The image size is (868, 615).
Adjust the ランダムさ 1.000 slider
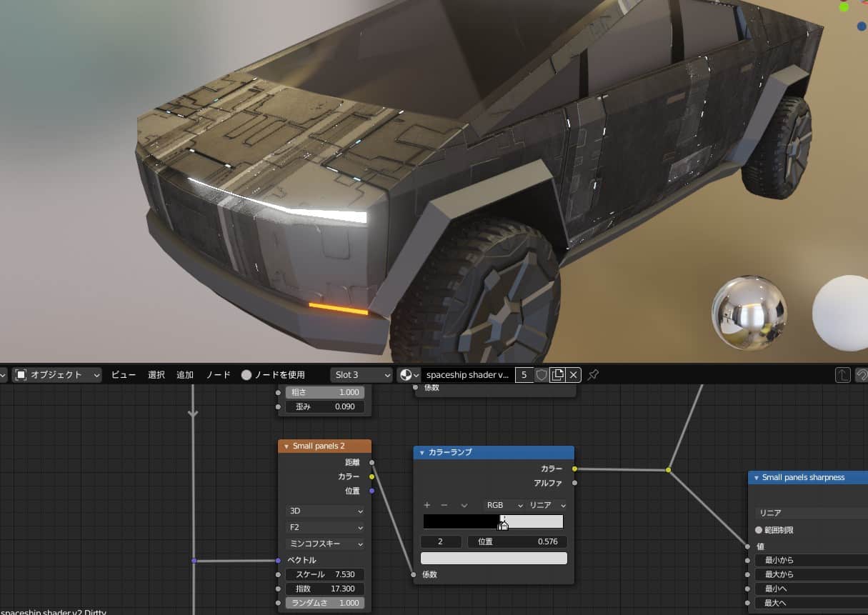[325, 603]
